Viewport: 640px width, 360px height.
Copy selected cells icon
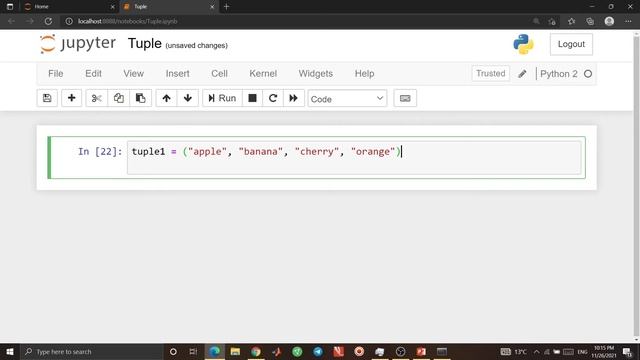pyautogui.click(x=119, y=98)
